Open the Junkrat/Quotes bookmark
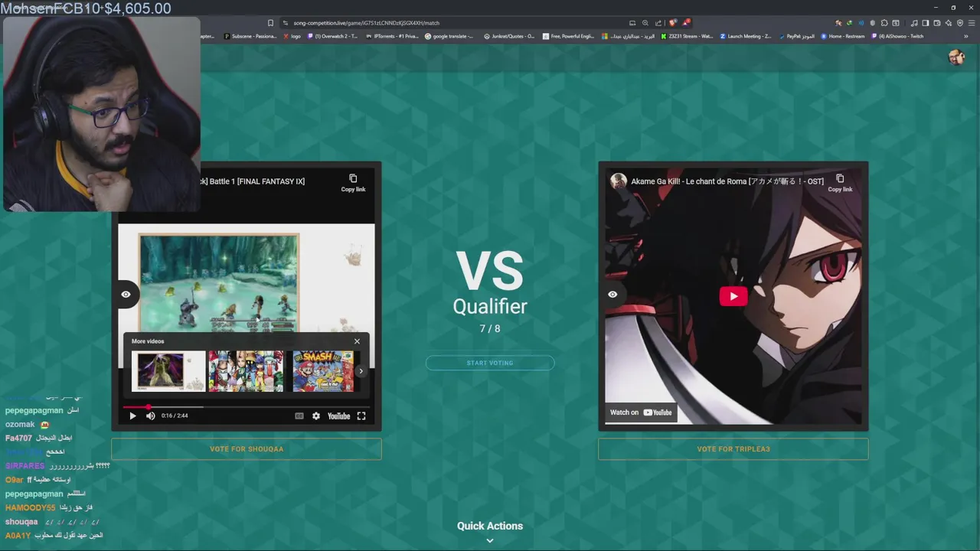The height and width of the screenshot is (551, 980). click(509, 36)
